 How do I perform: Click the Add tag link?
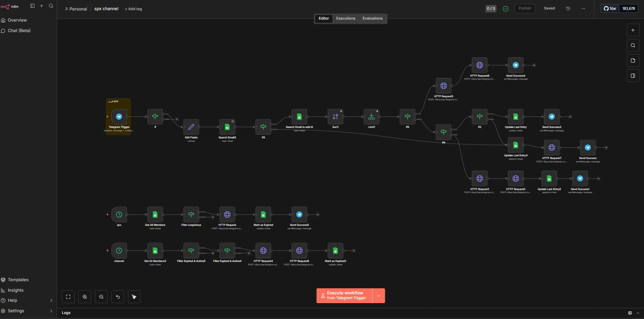point(134,9)
